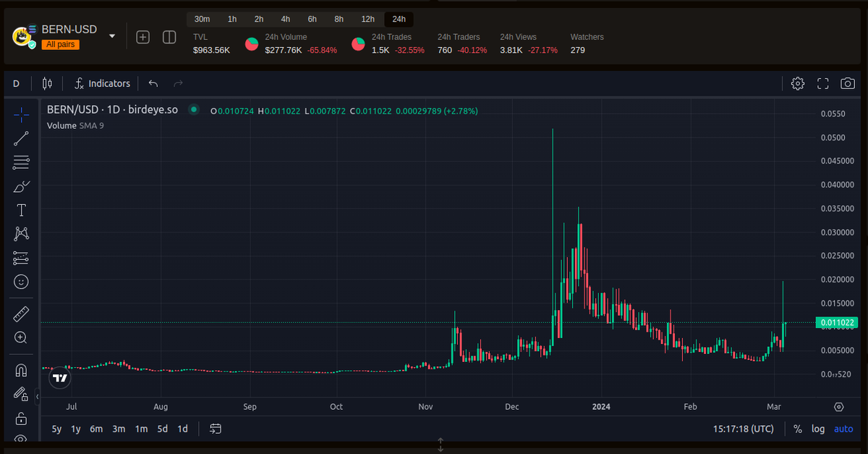Toggle percent scale mode
868x454 pixels.
[798, 429]
